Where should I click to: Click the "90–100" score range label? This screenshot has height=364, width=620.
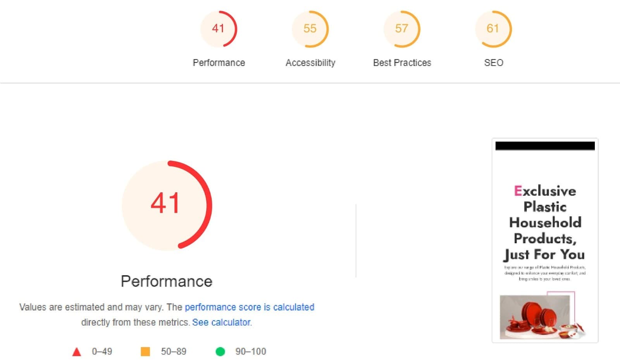click(251, 352)
